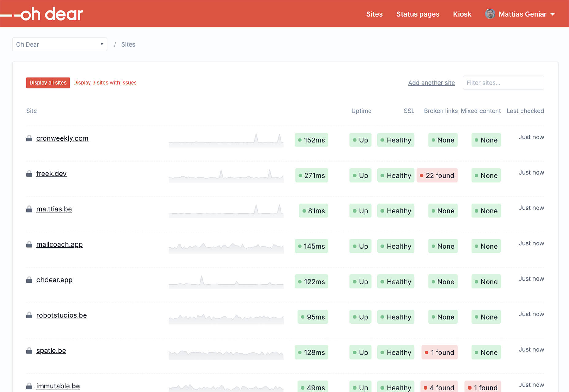The width and height of the screenshot is (569, 392).
Task: Click the Site column header
Action: pyautogui.click(x=32, y=111)
